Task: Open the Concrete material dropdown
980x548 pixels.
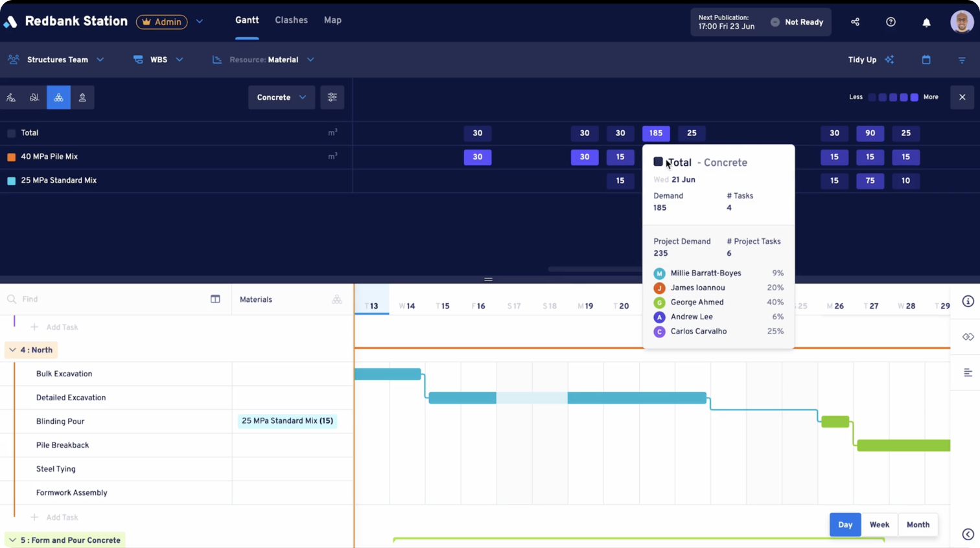Action: coord(281,97)
